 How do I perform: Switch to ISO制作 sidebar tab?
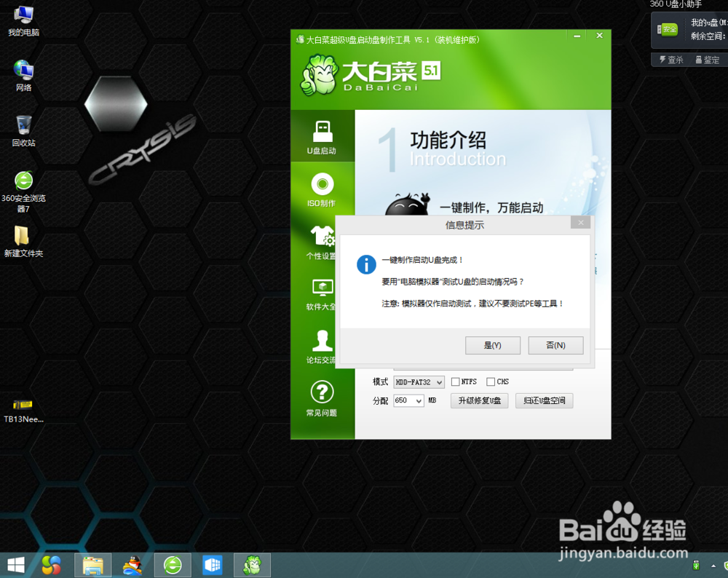pos(323,189)
